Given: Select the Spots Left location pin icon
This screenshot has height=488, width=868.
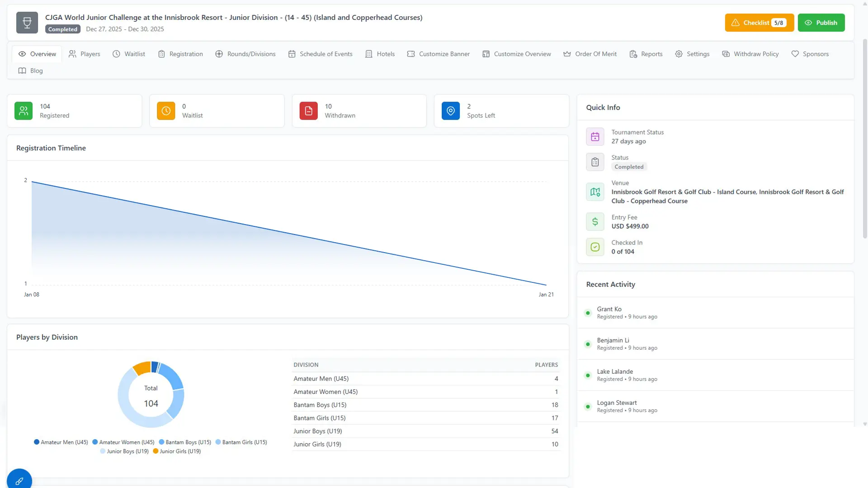Looking at the screenshot, I should [x=450, y=111].
